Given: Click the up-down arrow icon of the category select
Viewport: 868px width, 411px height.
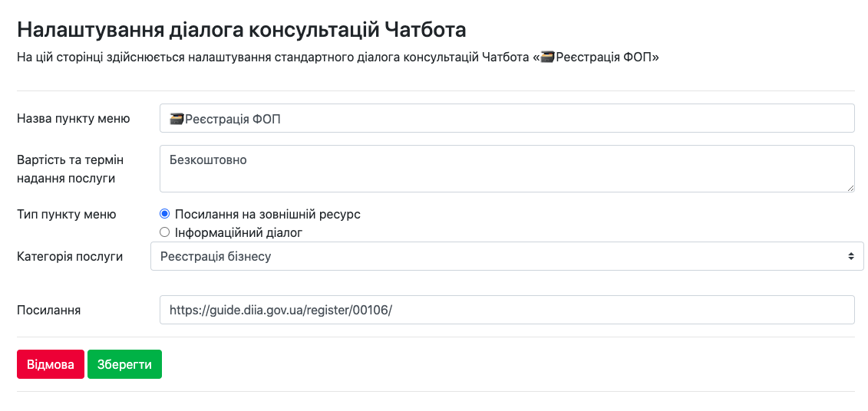Looking at the screenshot, I should click(850, 257).
